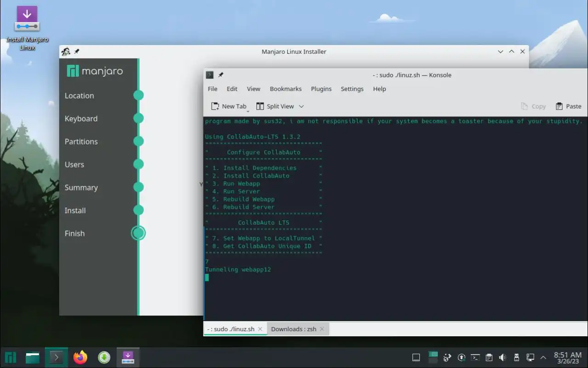Open the volume speaker tray icon
Image resolution: width=588 pixels, height=368 pixels.
tap(503, 357)
